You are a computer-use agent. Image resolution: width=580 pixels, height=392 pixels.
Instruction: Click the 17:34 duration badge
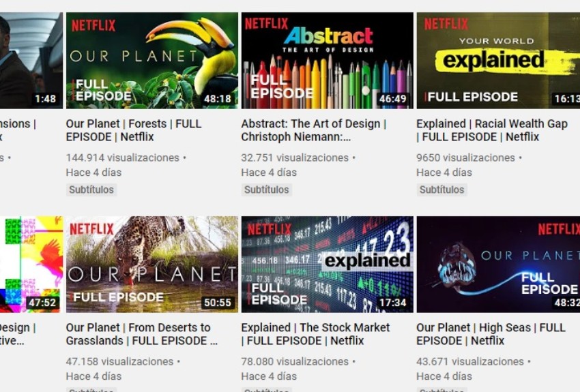393,303
